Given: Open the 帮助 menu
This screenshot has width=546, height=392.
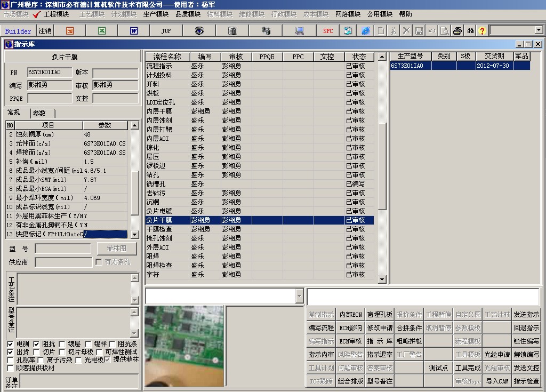Looking at the screenshot, I should point(405,14).
